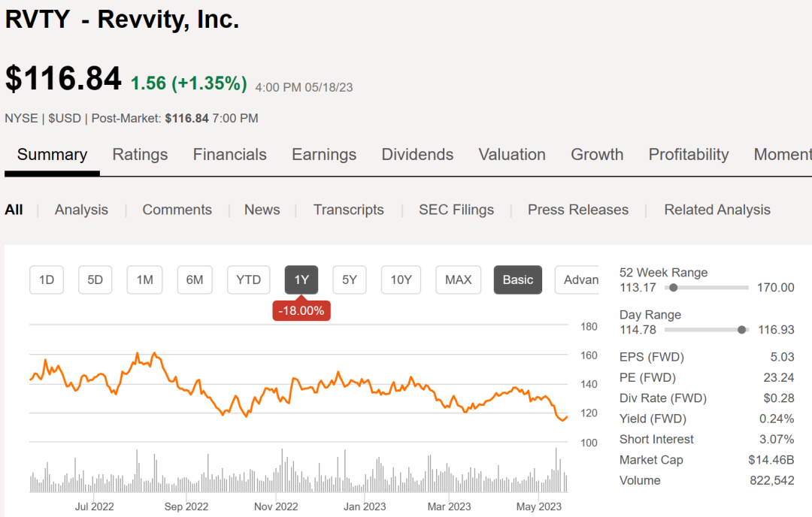Screen dimensions: 812x517
Task: View the Valuation tab
Action: tap(512, 155)
